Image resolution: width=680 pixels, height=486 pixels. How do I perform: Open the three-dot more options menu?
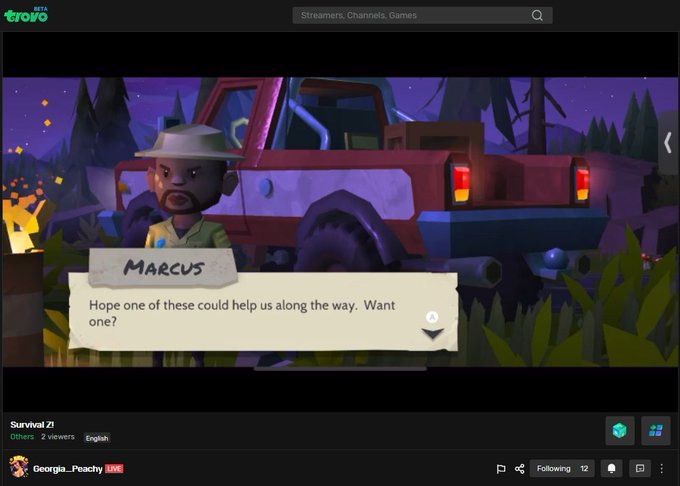pyautogui.click(x=662, y=469)
